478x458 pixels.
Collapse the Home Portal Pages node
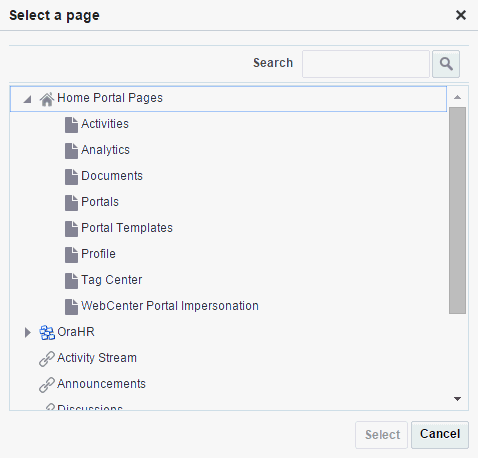point(27,99)
